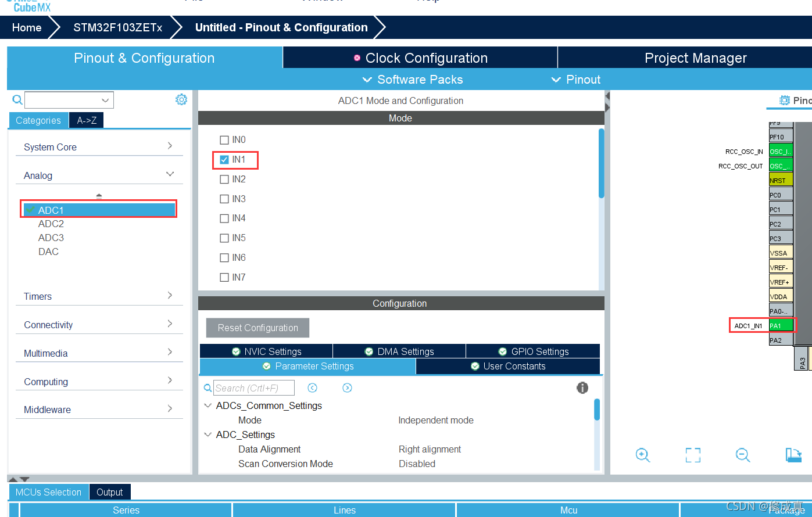Open the DMA Settings tab

pos(399,351)
